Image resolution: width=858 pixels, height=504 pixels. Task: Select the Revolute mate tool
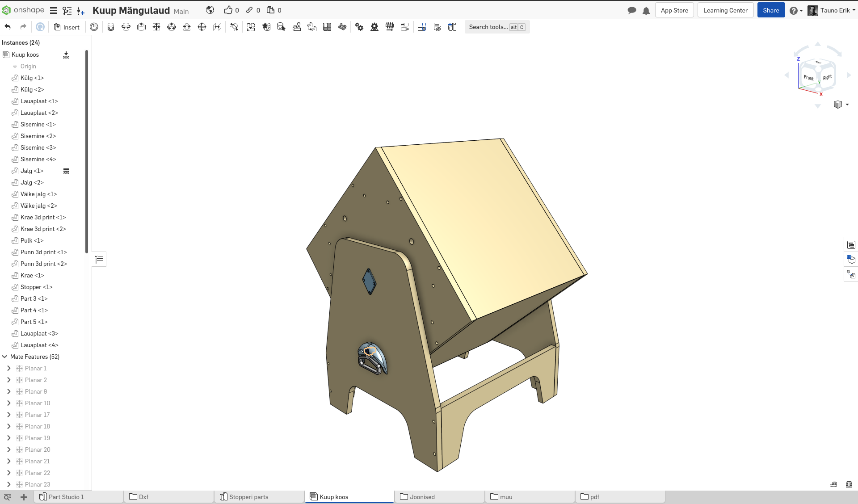click(126, 27)
